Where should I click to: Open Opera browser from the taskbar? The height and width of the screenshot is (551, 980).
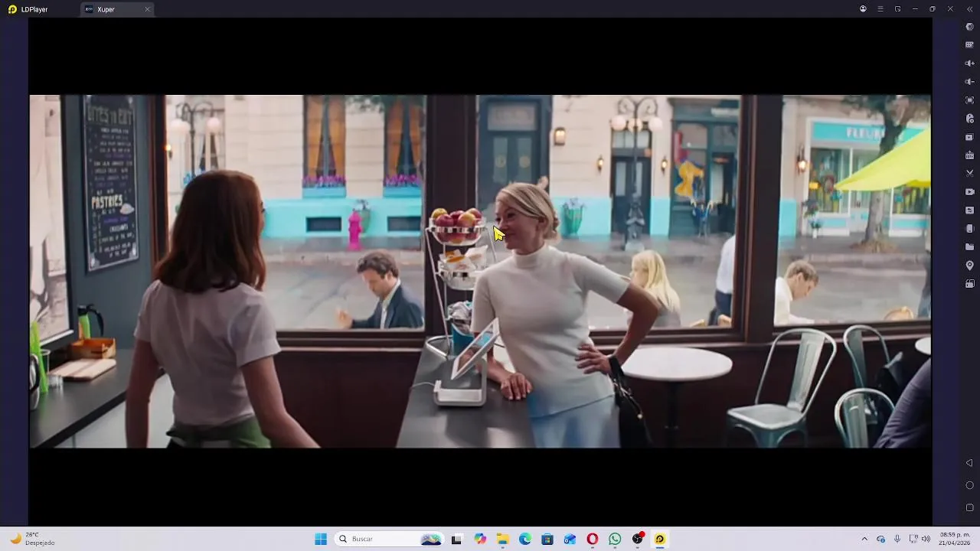click(593, 539)
